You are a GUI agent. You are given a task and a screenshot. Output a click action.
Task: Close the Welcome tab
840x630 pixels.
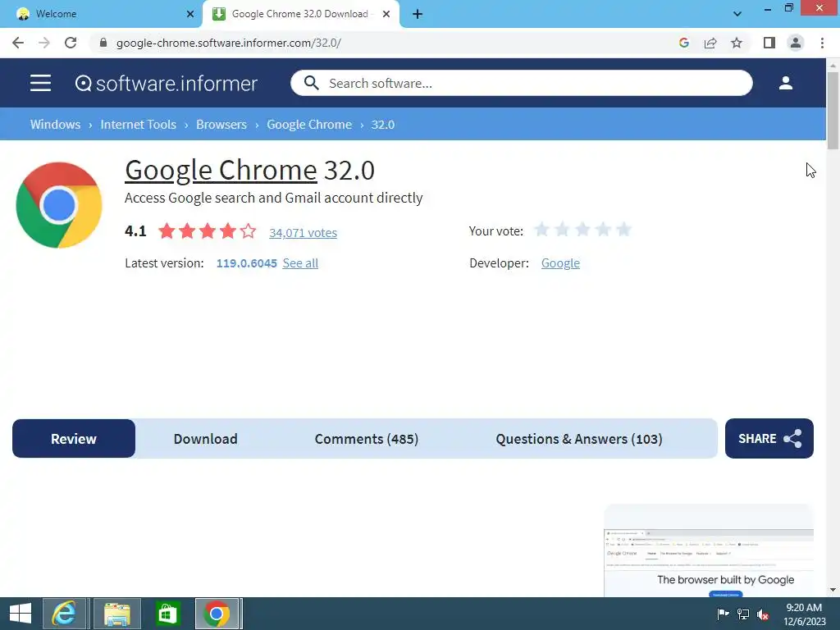(190, 14)
